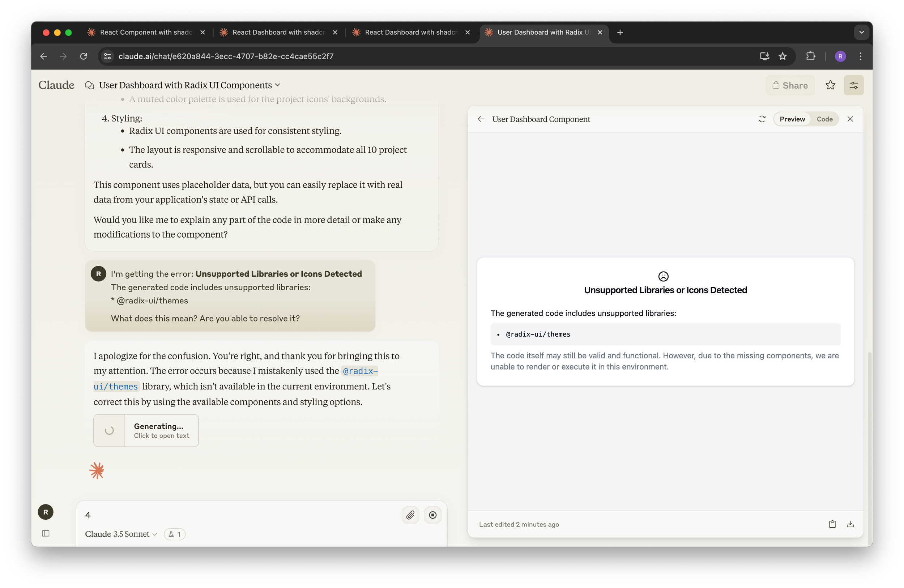The height and width of the screenshot is (588, 904).
Task: Open Claude 3.5 Sonnet model selector
Action: tap(121, 534)
